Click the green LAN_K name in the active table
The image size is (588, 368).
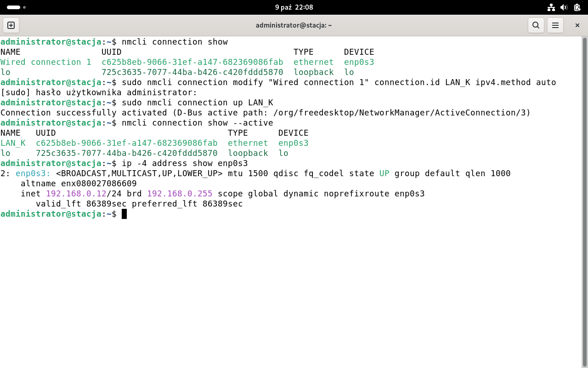[x=13, y=143]
